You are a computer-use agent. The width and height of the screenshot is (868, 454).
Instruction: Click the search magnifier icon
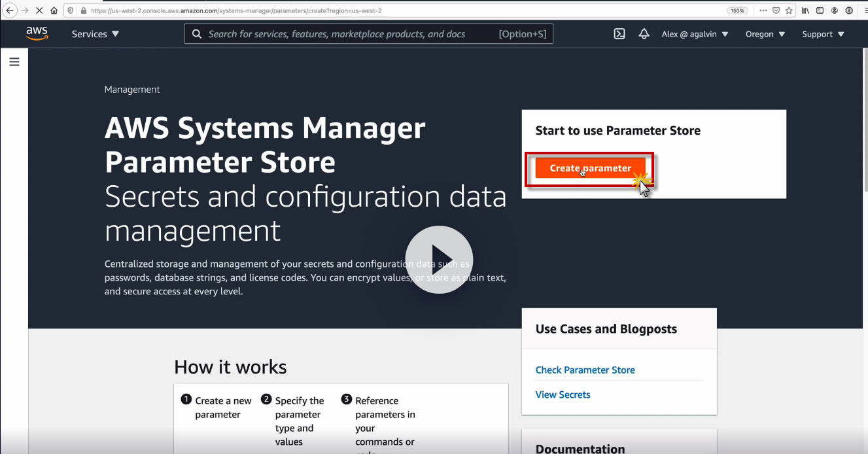(196, 34)
